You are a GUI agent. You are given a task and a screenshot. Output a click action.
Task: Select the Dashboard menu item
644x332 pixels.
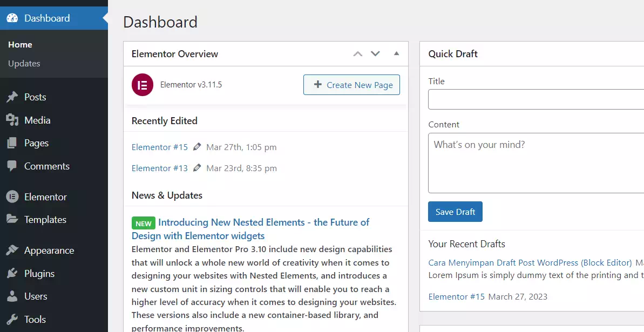(x=54, y=18)
